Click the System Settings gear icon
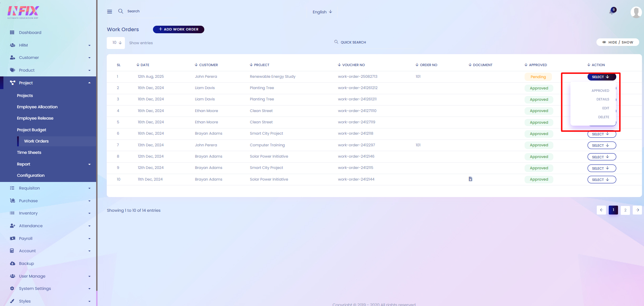The image size is (644, 306). pyautogui.click(x=12, y=289)
